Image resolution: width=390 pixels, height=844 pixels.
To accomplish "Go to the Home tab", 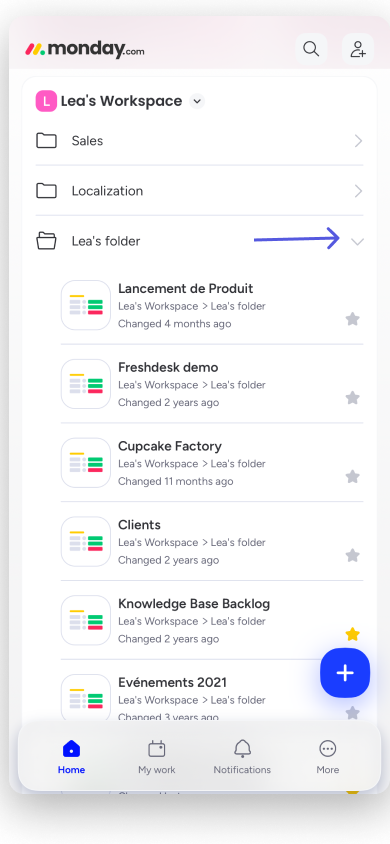I will click(x=72, y=757).
